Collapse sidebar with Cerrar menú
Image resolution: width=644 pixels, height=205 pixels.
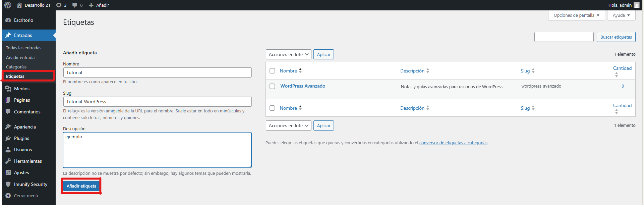click(26, 196)
